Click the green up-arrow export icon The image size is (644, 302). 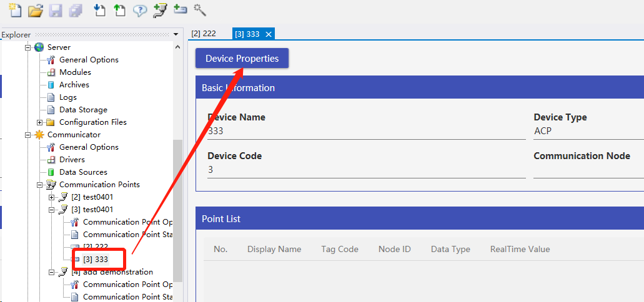click(x=119, y=10)
